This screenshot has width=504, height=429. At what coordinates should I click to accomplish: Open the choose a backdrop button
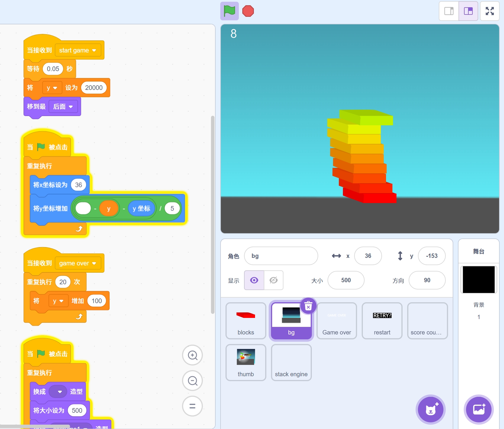(x=479, y=410)
